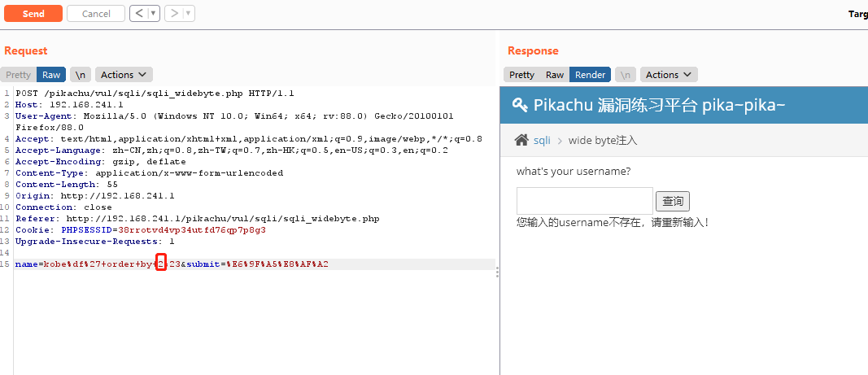The image size is (868, 375).
Task: Click the Upgrade-Insecure-Requests header line
Action: coord(94,241)
